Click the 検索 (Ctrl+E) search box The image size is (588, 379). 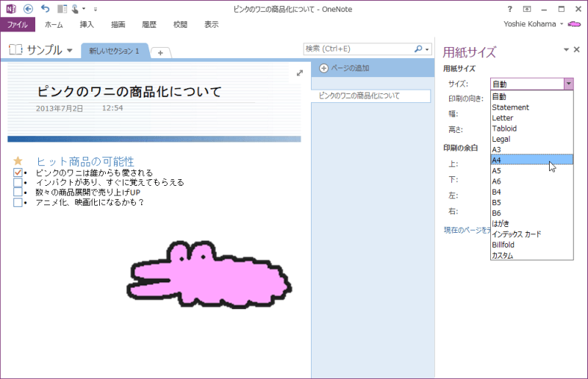pyautogui.click(x=358, y=48)
